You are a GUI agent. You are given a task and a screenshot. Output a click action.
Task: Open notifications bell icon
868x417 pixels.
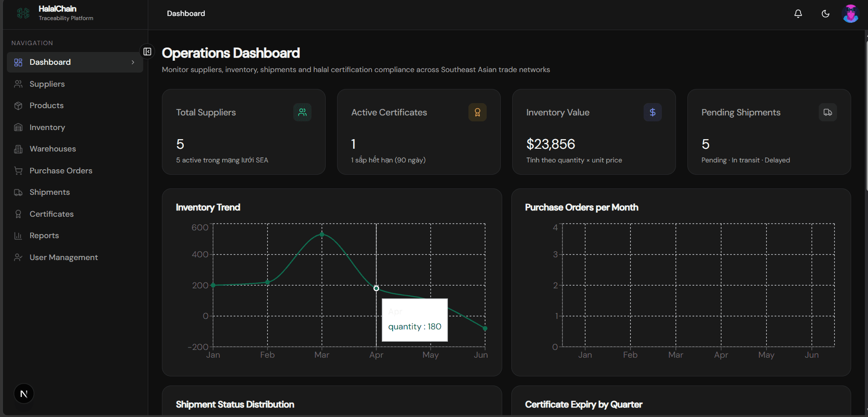(x=798, y=14)
